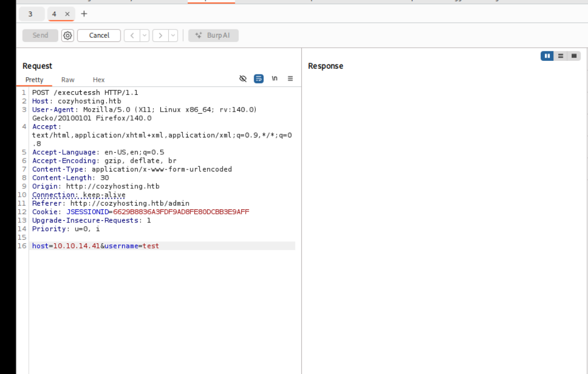Click the BurpAI sparkle button

pyautogui.click(x=213, y=36)
